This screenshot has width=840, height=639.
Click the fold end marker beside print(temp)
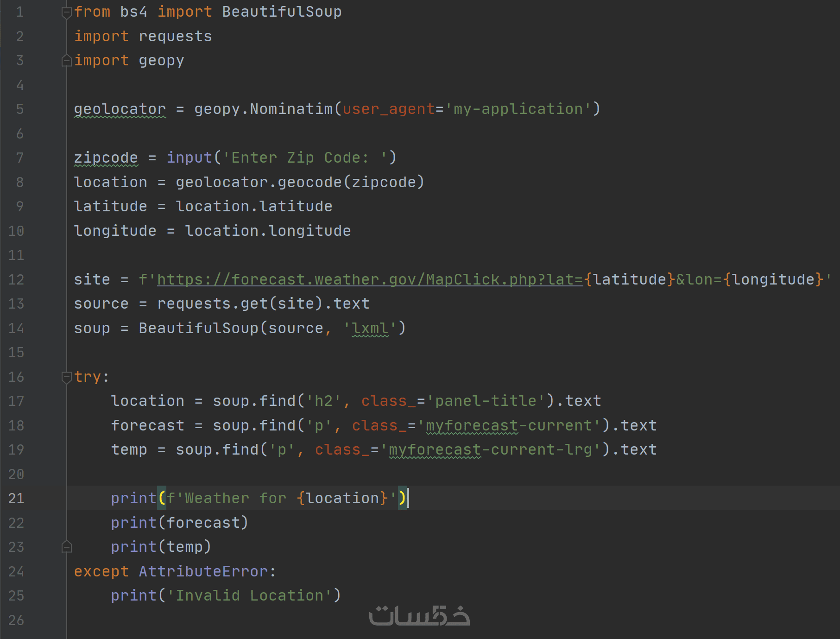click(x=67, y=547)
